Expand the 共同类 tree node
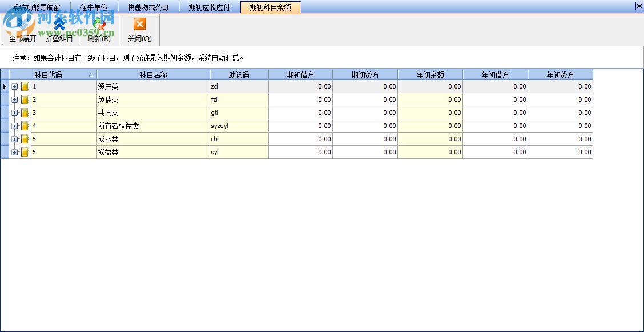 15,113
